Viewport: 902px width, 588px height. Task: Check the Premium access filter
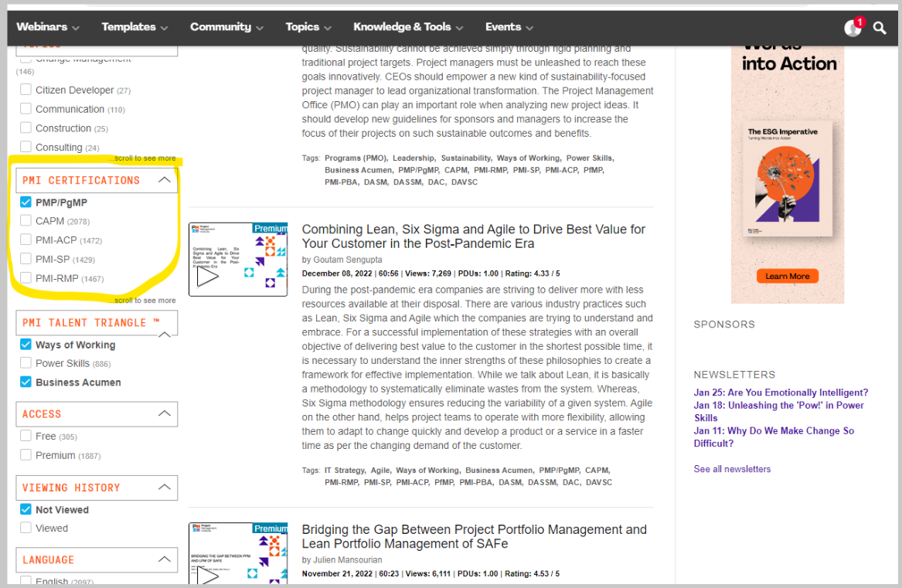[x=26, y=454]
